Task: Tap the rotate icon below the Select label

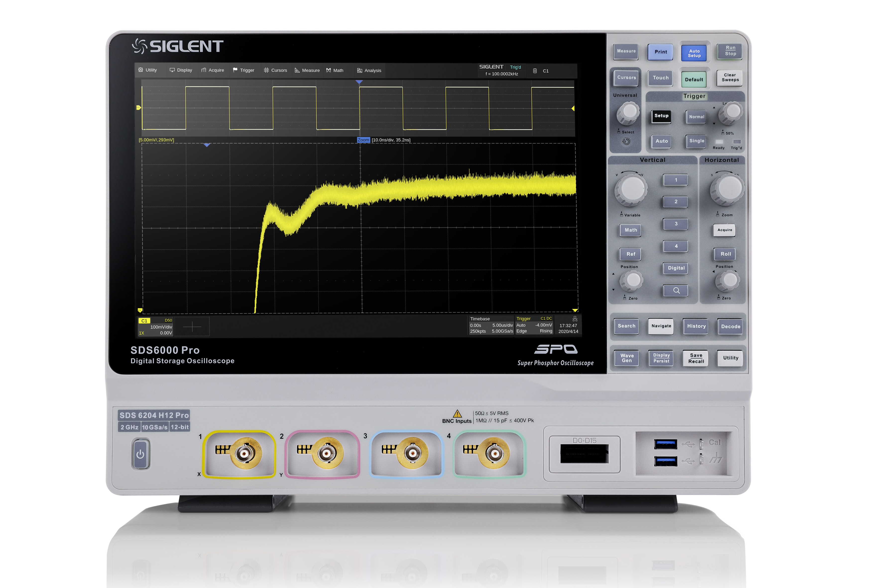Action: pyautogui.click(x=626, y=142)
